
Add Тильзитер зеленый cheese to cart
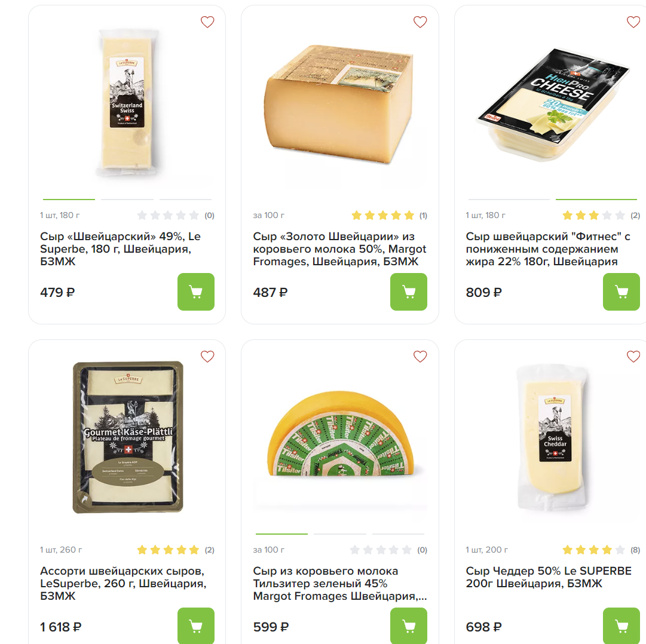point(408,625)
